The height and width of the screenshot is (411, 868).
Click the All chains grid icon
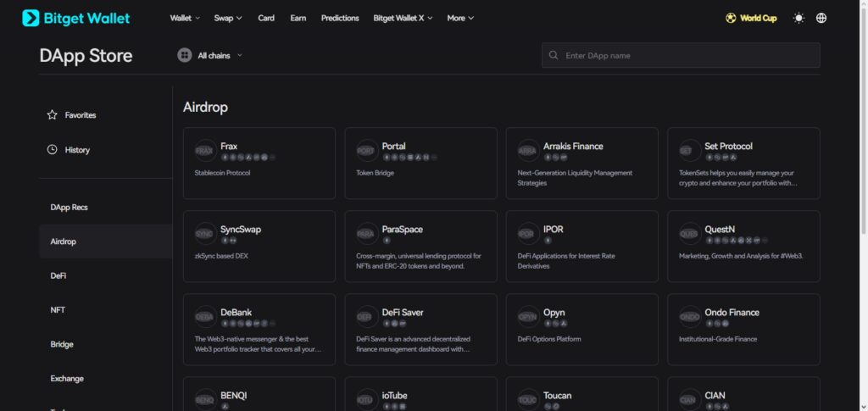tap(184, 55)
